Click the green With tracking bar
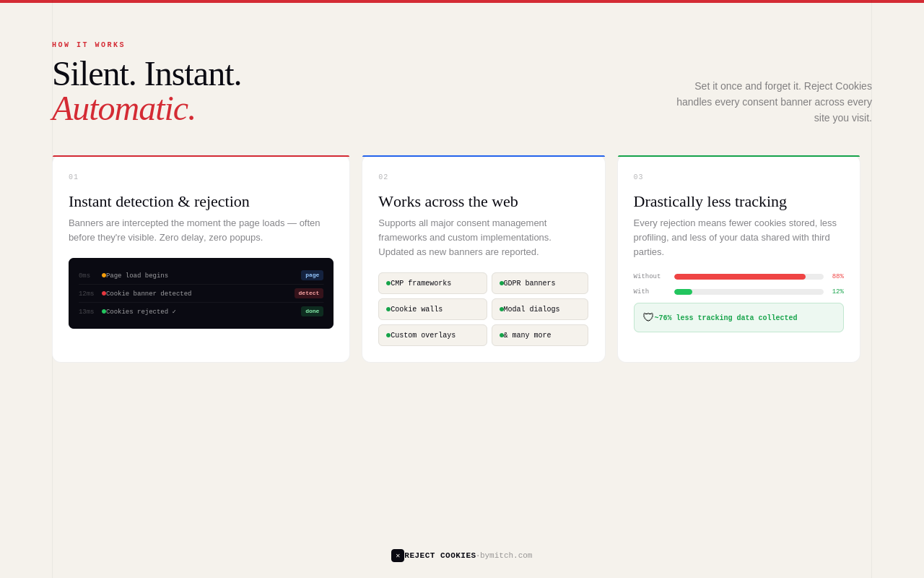This screenshot has width=924, height=578. (x=683, y=292)
